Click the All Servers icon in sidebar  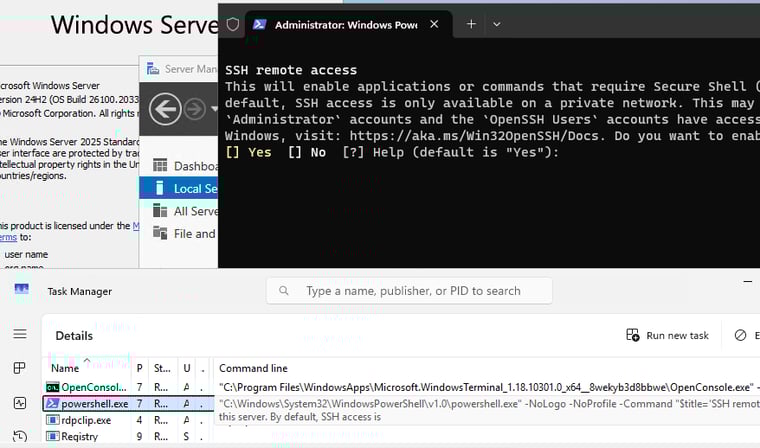pos(160,210)
